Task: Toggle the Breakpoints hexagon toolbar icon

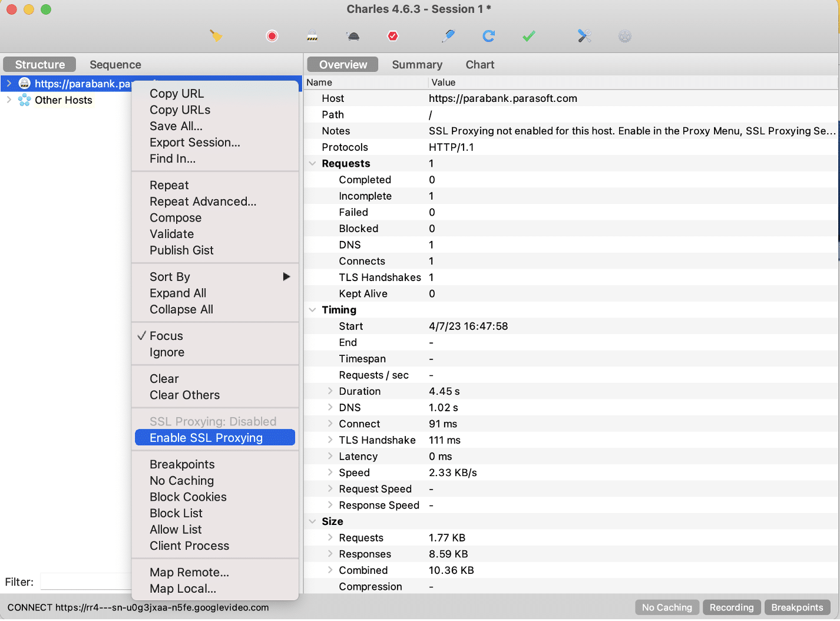Action: click(x=393, y=37)
